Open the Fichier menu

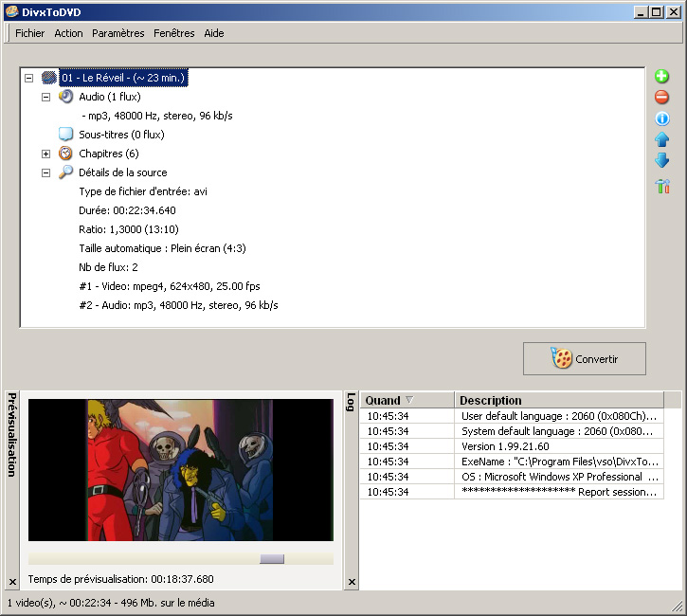pyautogui.click(x=29, y=33)
